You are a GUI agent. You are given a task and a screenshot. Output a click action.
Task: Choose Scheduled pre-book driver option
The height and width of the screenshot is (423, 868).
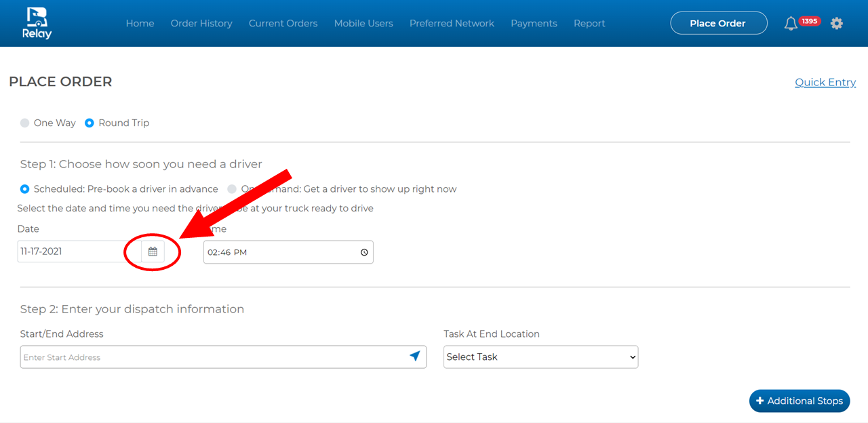point(25,189)
